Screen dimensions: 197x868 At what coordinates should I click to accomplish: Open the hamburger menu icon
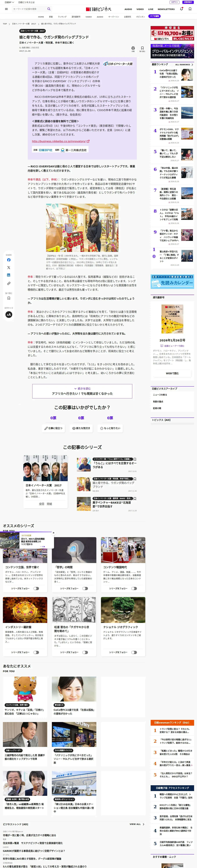coord(6,9)
